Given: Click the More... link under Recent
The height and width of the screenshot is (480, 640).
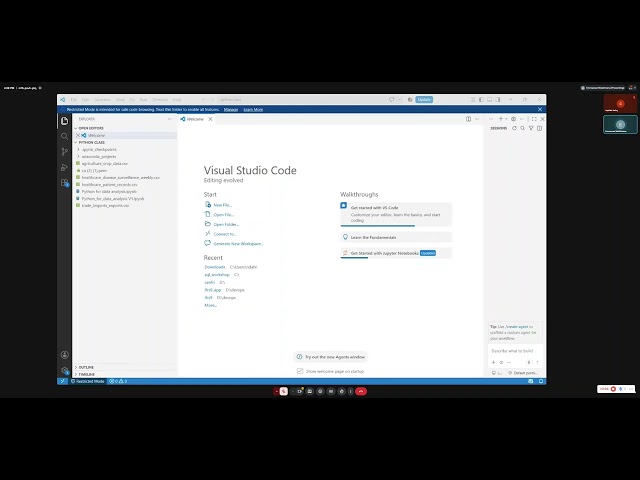Looking at the screenshot, I should click(x=211, y=305).
